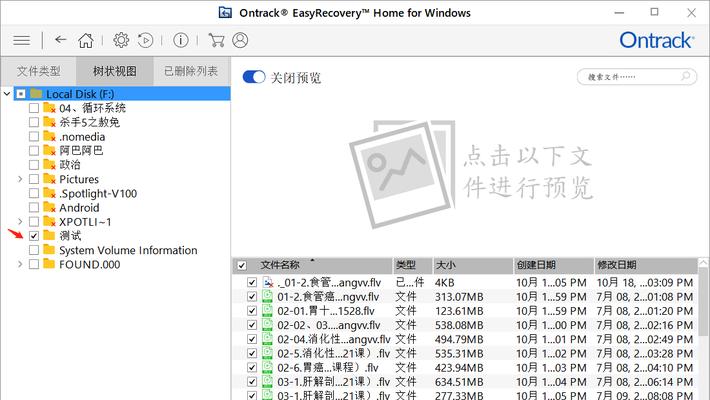This screenshot has width=710, height=400.
Task: Uncheck the 02-04.消化性 file checkbox
Action: (252, 339)
